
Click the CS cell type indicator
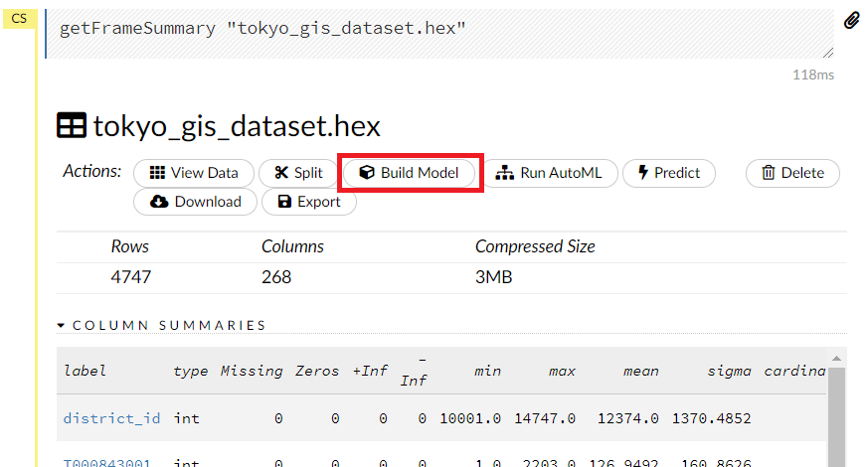19,18
